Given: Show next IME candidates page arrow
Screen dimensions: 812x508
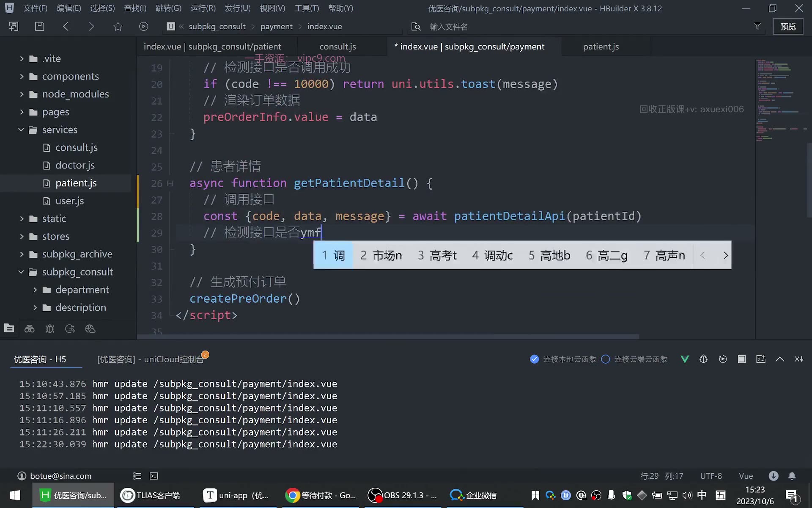Looking at the screenshot, I should click(x=725, y=255).
